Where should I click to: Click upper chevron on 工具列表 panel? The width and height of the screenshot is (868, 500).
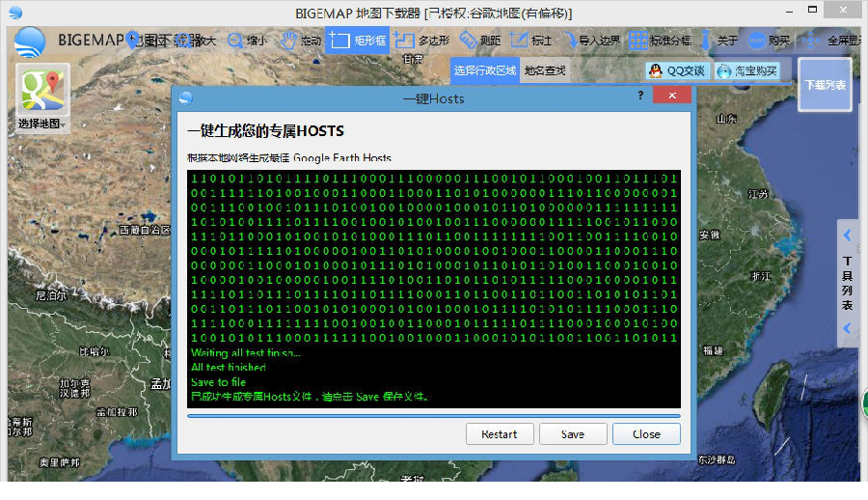coord(847,236)
